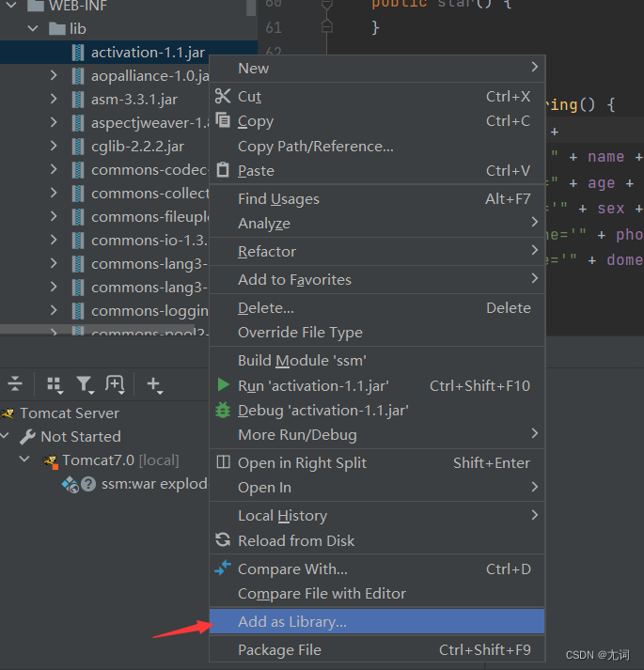Choose Package File menu item

[x=377, y=649]
